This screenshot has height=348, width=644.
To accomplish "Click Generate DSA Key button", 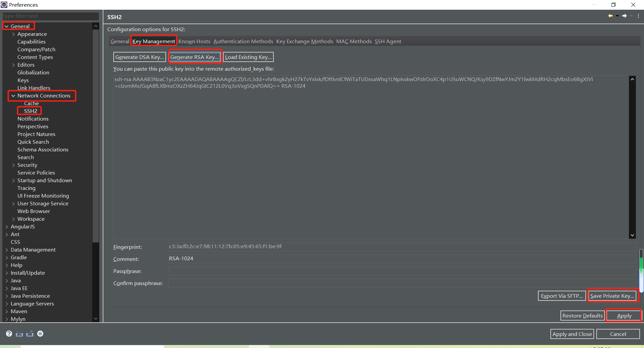I will point(140,57).
